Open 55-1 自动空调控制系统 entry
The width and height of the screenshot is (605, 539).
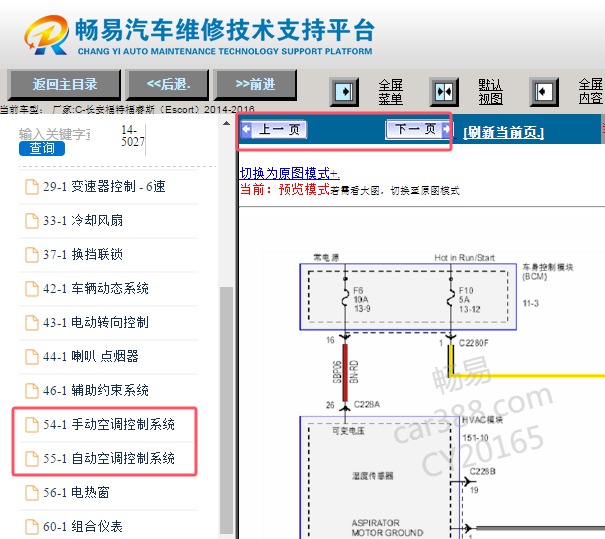coord(108,458)
